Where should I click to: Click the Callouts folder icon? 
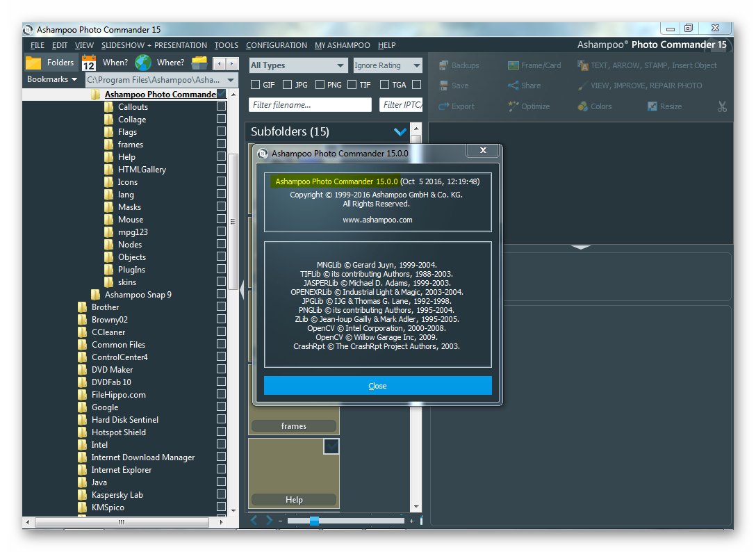(x=109, y=106)
